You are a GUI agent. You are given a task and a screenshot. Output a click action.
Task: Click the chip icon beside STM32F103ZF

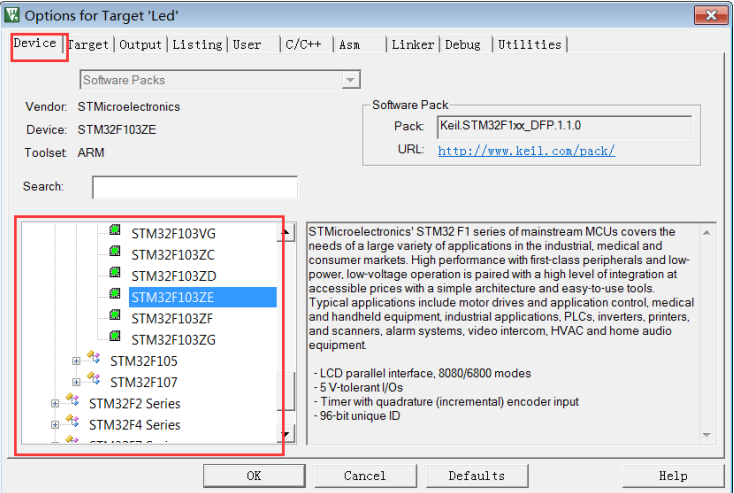115,315
